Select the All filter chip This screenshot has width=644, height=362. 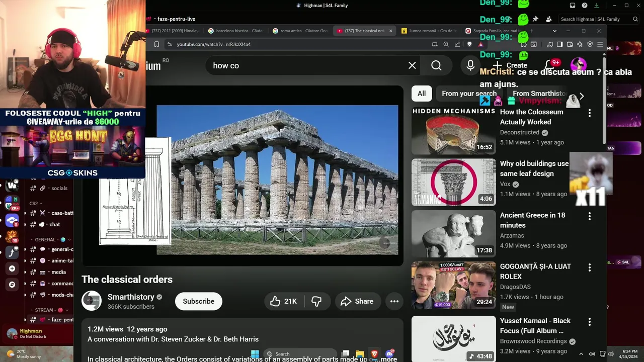click(x=422, y=94)
